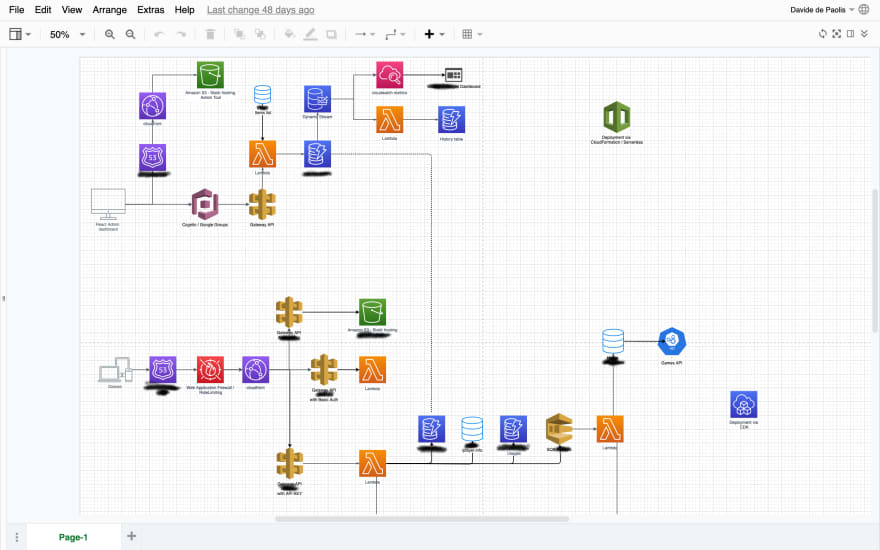The image size is (880, 550).
Task: Click the refresh icon in the top-right toolbar
Action: click(822, 34)
